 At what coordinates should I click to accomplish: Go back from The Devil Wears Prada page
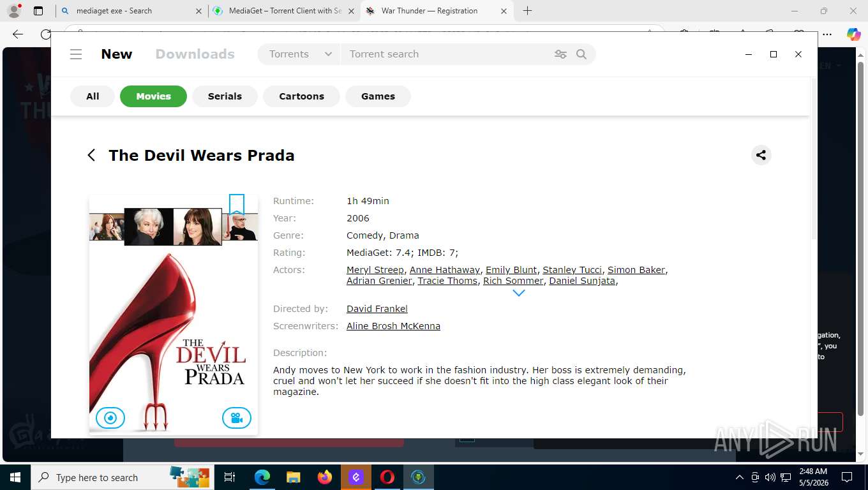tap(91, 155)
